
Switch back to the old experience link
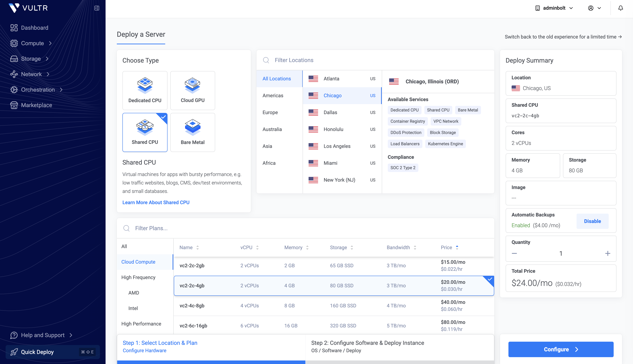click(563, 37)
